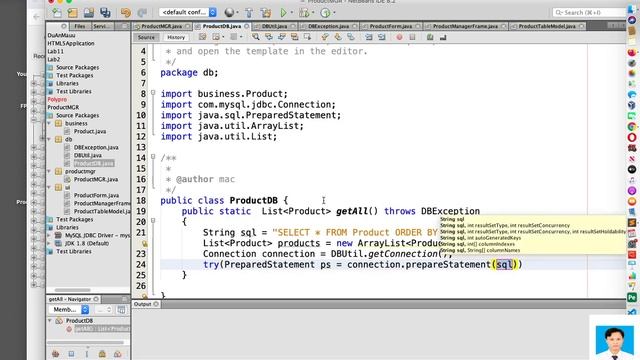Open the default config dropdown
Viewport: 640px width, 360px height.
pos(188,13)
